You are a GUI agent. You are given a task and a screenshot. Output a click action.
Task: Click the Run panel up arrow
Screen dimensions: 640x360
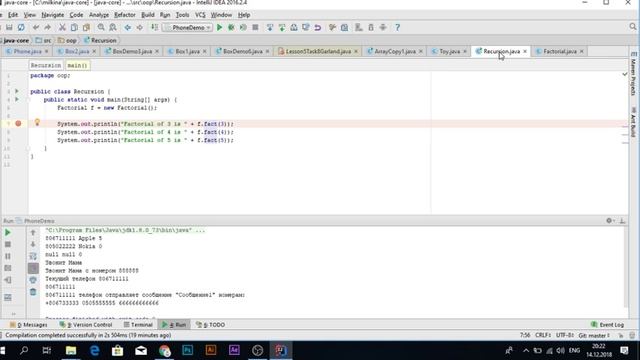click(33, 232)
